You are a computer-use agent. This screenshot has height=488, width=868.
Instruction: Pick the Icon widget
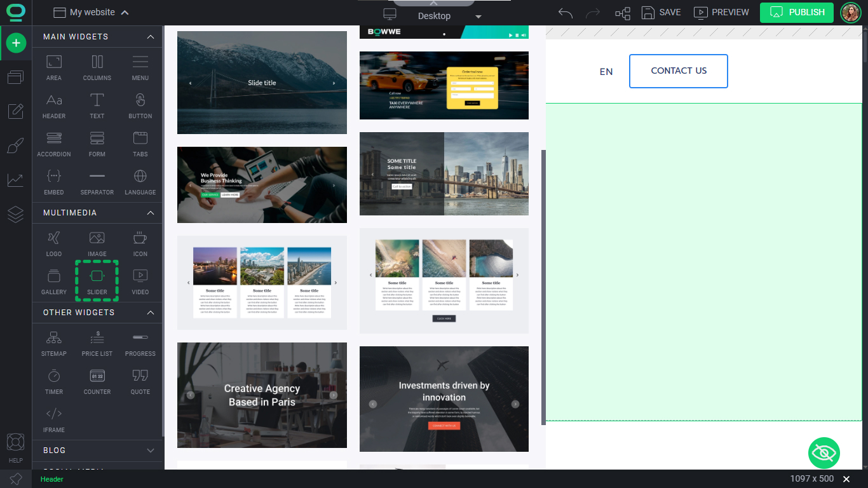click(140, 244)
